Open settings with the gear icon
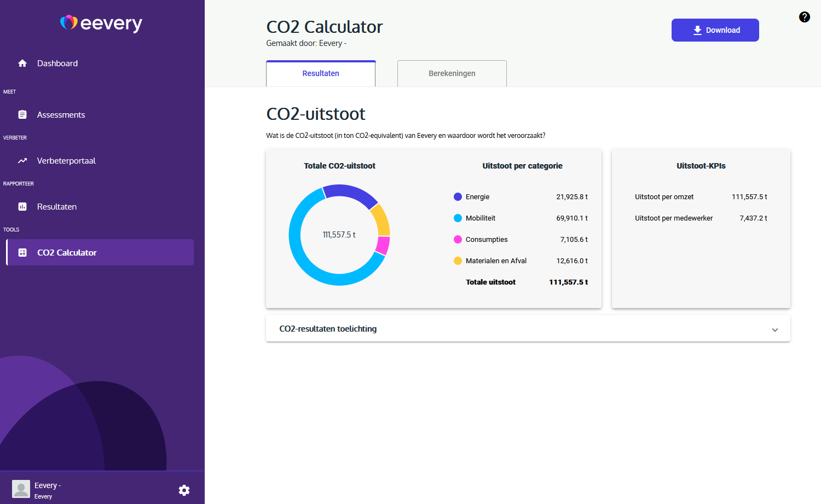This screenshot has width=821, height=504. click(x=184, y=490)
